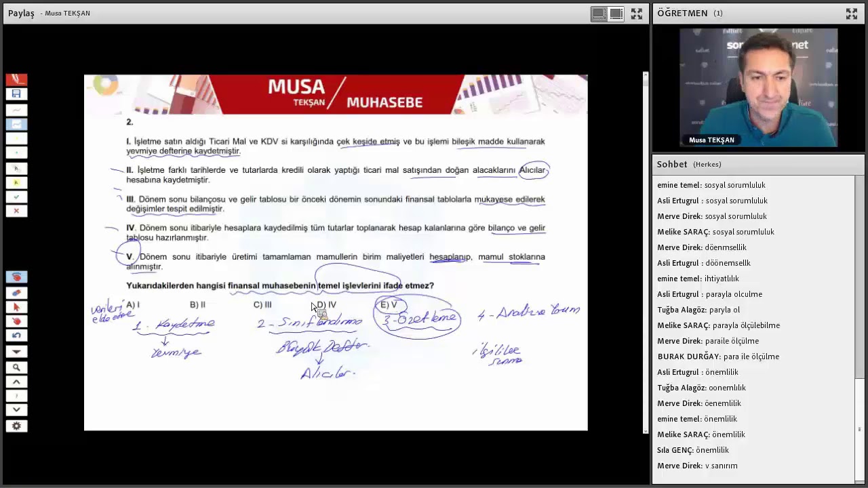Pick the pale color swatch below yellow
Viewport: 868px width, 488px height.
(16, 153)
